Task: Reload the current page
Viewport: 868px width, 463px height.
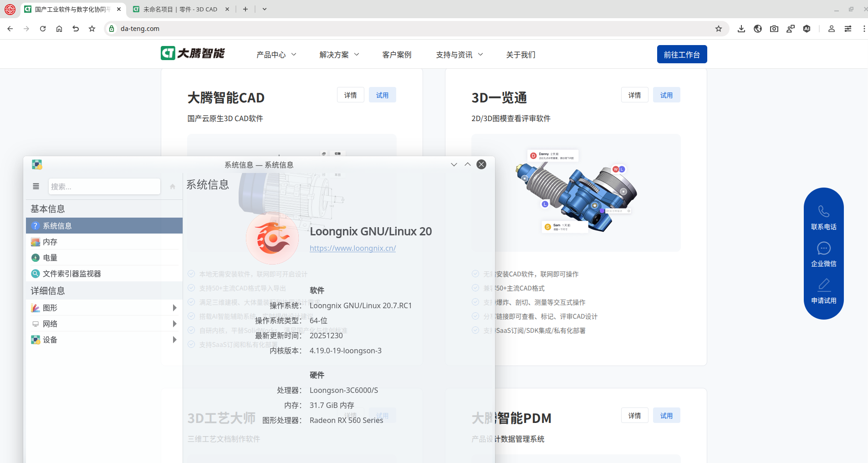Action: tap(43, 29)
